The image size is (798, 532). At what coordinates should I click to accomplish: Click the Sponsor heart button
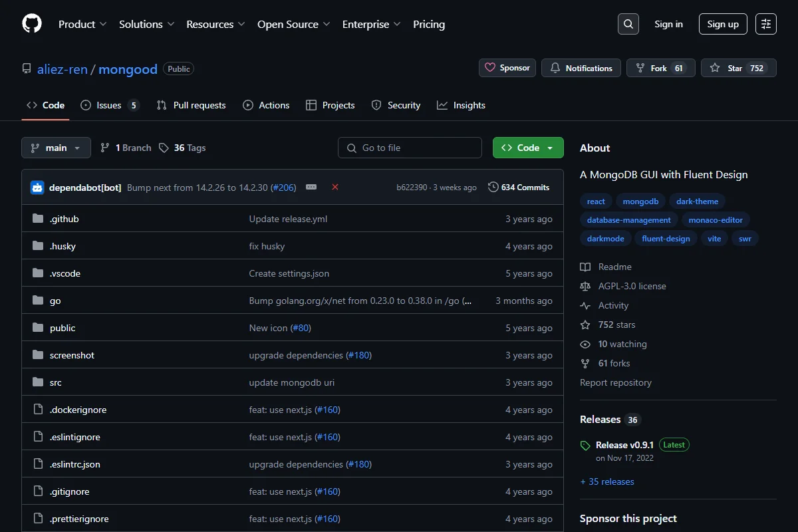coord(507,68)
